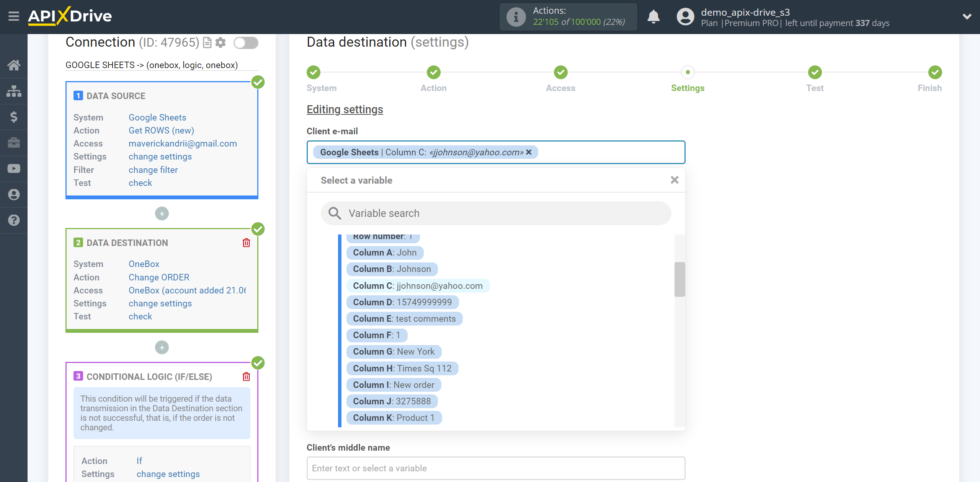The height and width of the screenshot is (482, 980).
Task: Click check link in Data Destination
Action: tap(140, 316)
